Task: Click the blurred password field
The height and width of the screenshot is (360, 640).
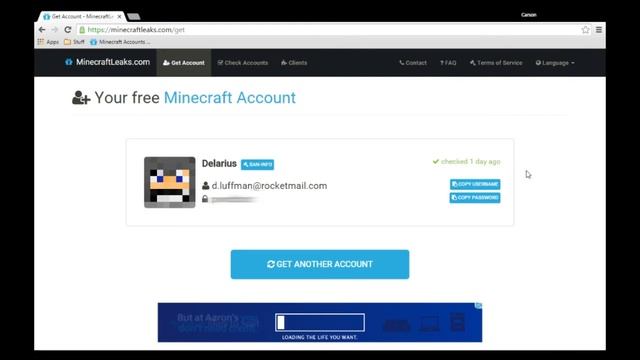Action: (234, 199)
